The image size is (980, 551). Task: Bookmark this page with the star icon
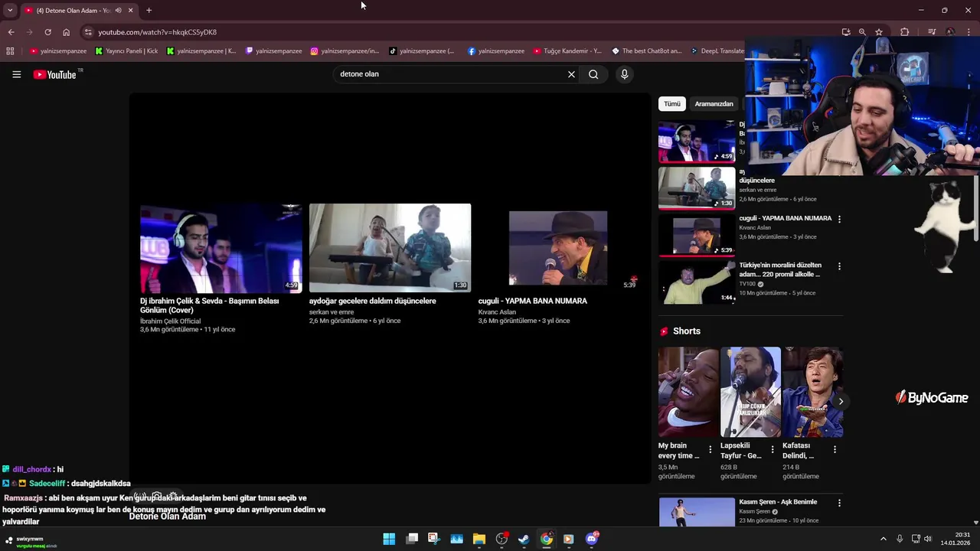point(879,32)
